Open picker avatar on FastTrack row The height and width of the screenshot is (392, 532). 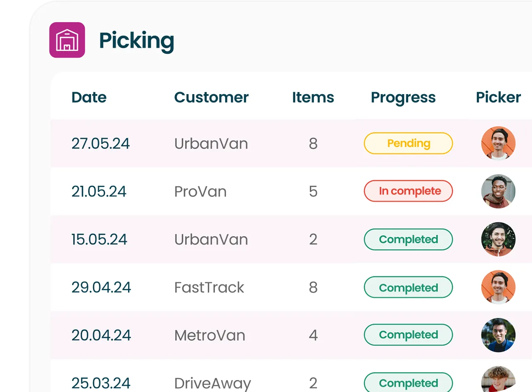click(498, 287)
